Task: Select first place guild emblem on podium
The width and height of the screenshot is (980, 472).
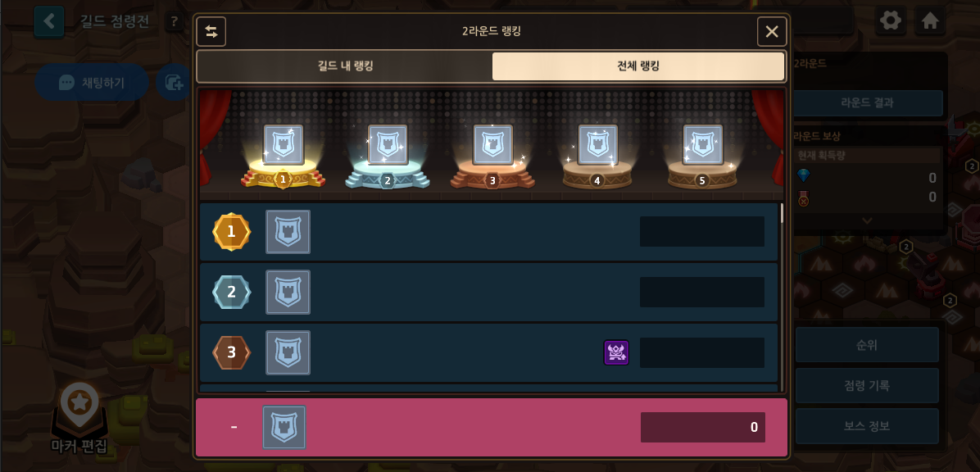Action: point(284,144)
